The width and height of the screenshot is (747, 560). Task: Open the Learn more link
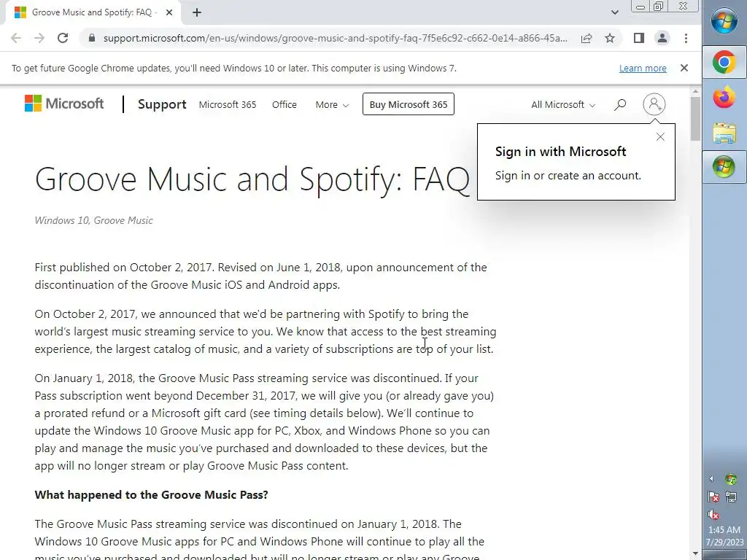pyautogui.click(x=643, y=68)
